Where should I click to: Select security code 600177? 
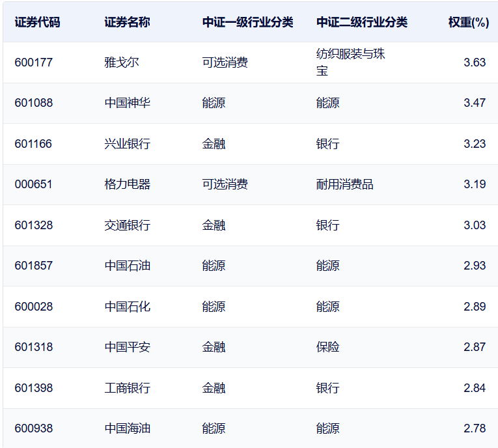click(34, 63)
